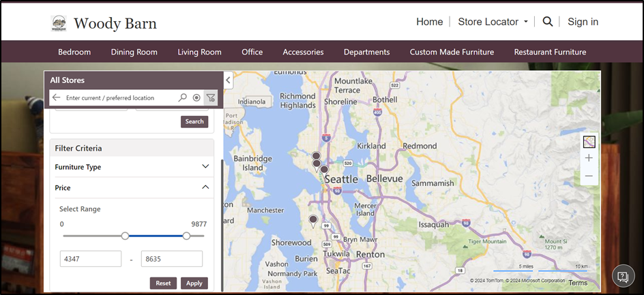Open the help chat bubble icon
Screen dimensions: 644x295
[622, 276]
